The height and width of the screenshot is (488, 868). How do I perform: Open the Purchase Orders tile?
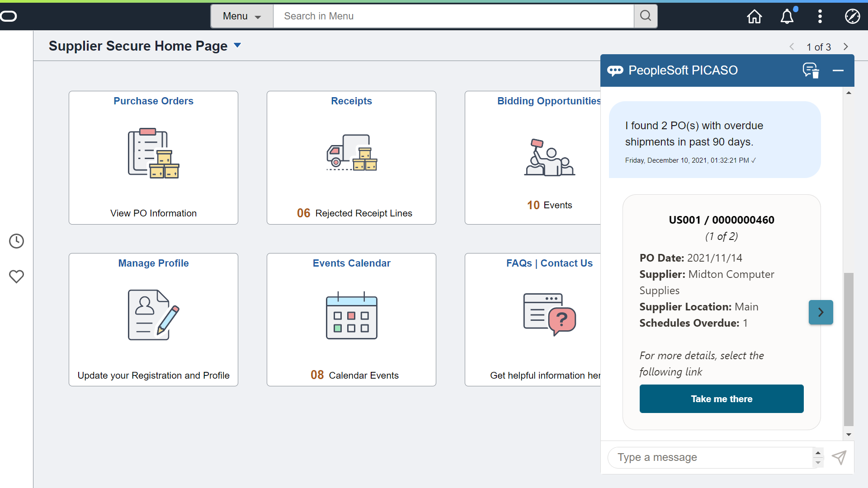coord(153,157)
